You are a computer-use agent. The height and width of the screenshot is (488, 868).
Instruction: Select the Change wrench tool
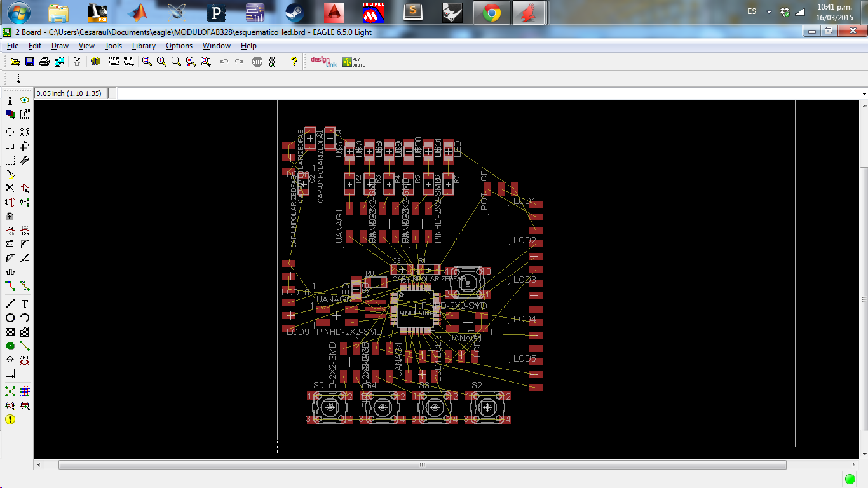25,160
